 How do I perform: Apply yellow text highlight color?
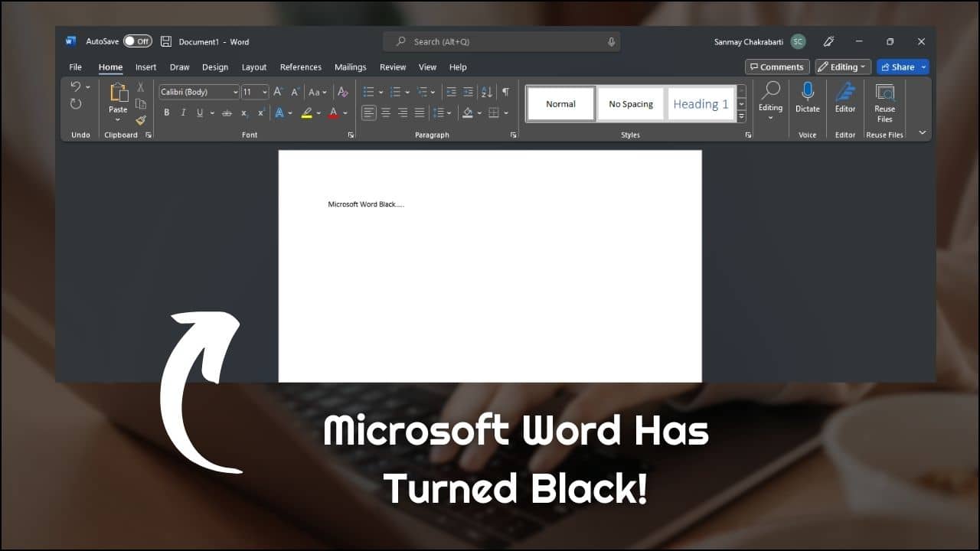point(306,112)
